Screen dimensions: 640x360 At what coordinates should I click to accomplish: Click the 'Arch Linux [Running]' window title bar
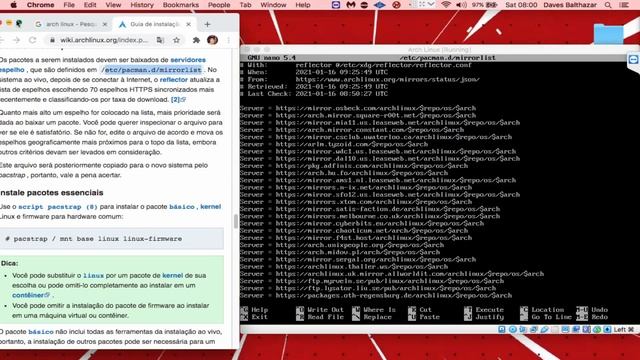[439, 49]
